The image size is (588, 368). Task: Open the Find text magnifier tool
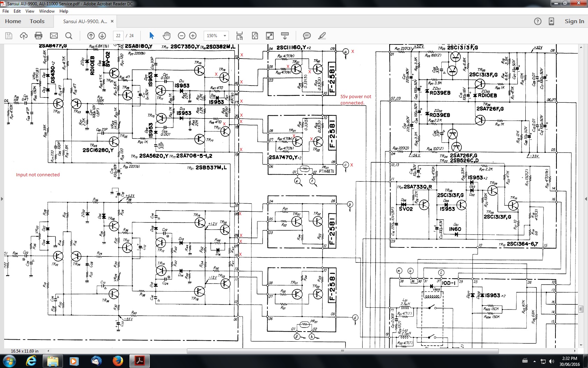click(69, 36)
